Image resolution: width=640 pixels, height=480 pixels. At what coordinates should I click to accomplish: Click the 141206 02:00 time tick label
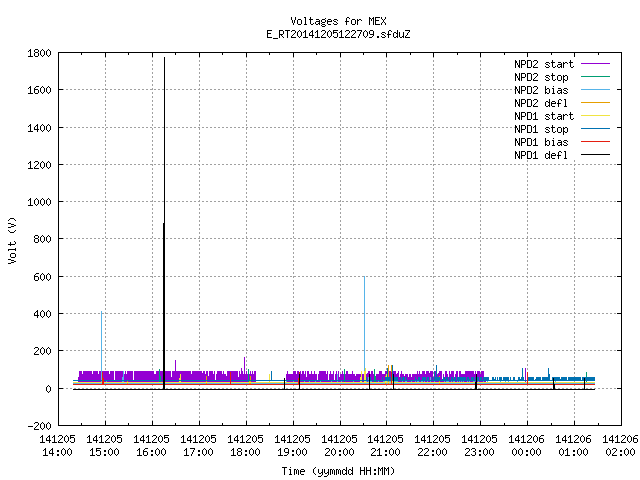620,446
